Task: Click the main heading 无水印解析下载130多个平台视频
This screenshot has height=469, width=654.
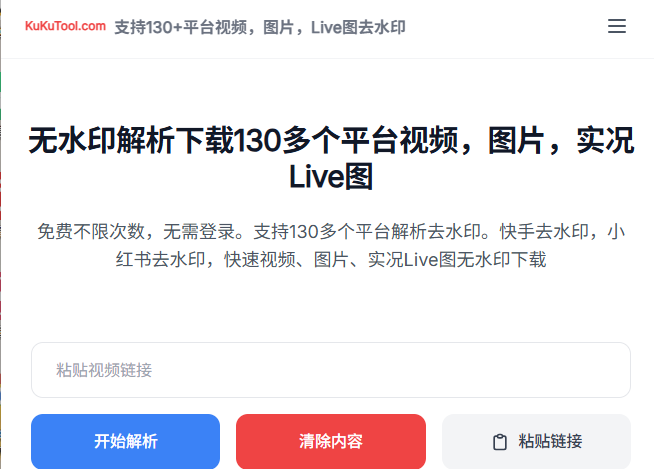Action: 244,141
